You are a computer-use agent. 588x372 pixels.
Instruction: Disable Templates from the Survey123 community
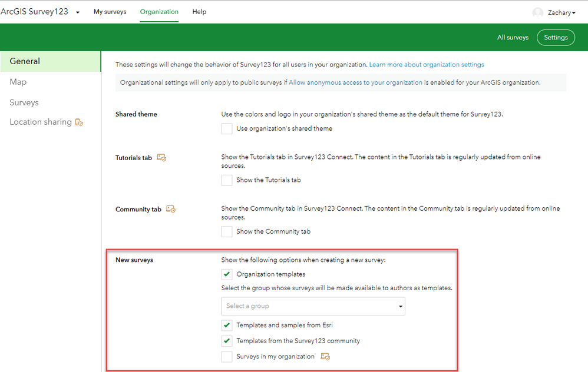(226, 341)
